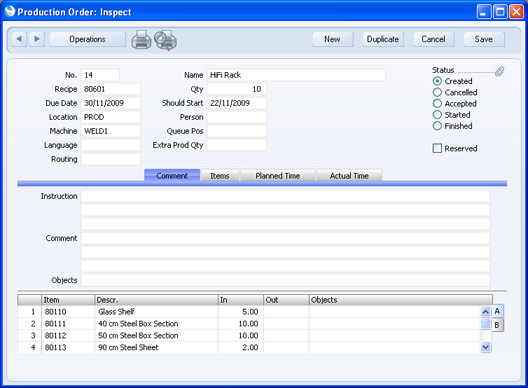Open the Actual Time tab

tap(349, 175)
